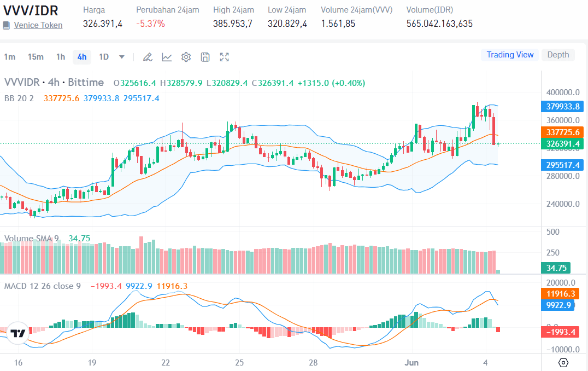Viewport: 588px width, 371px height.
Task: Click the 400000.0 price axis label
Action: click(563, 92)
